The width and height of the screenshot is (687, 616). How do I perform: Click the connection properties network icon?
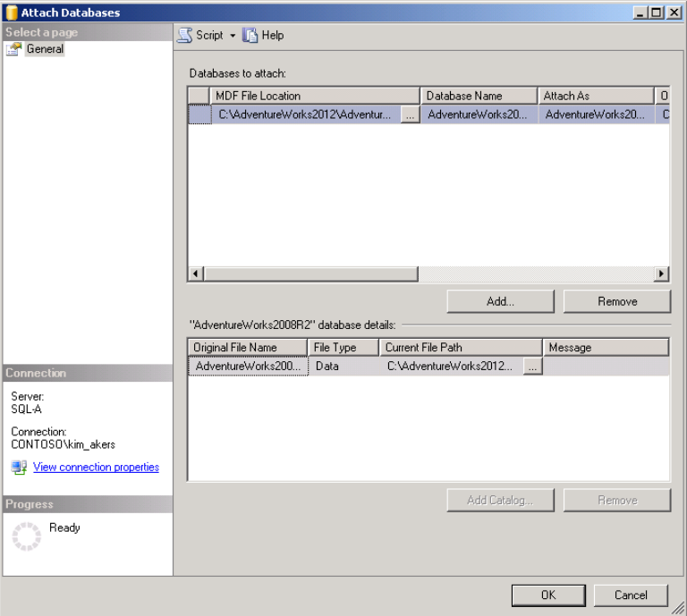point(19,468)
